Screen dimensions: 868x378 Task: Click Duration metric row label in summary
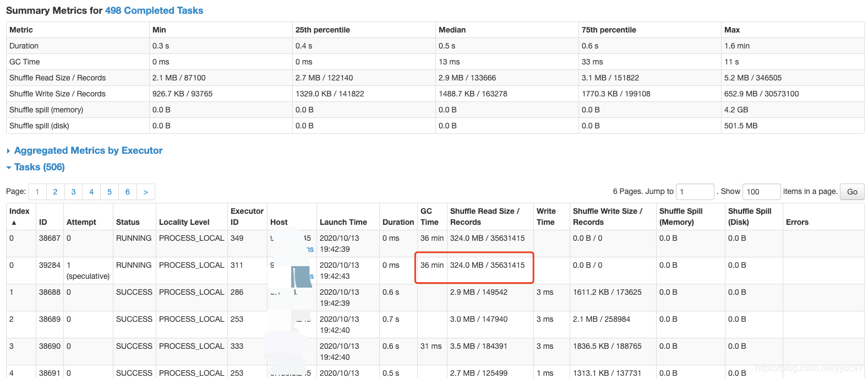pos(24,46)
